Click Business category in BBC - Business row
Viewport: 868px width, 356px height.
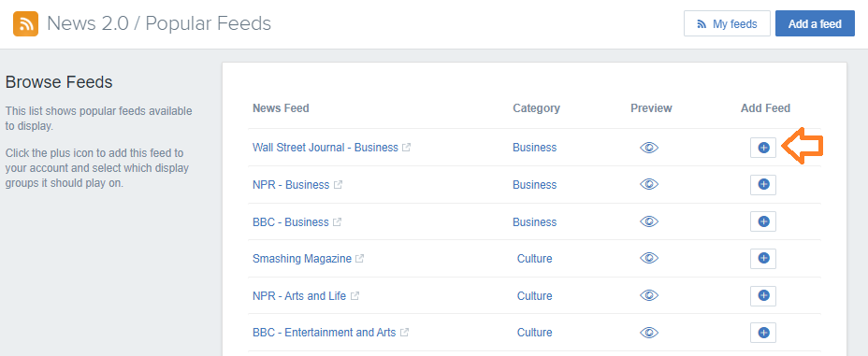534,221
